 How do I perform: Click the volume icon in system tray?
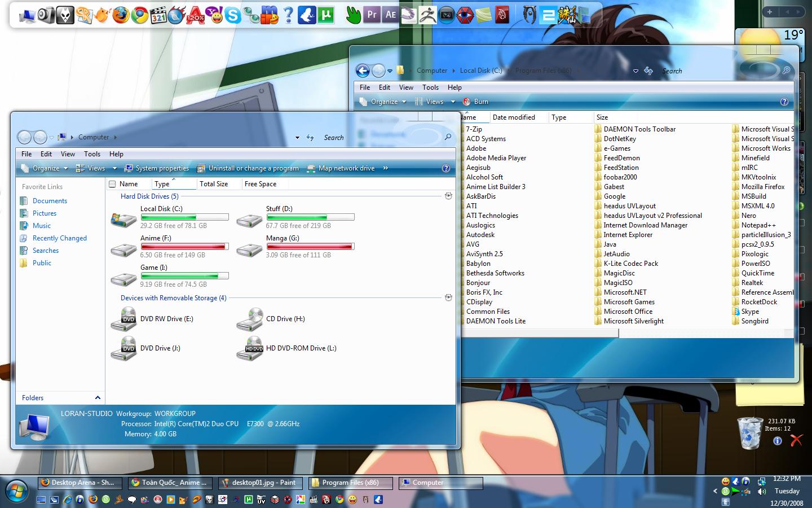click(762, 492)
